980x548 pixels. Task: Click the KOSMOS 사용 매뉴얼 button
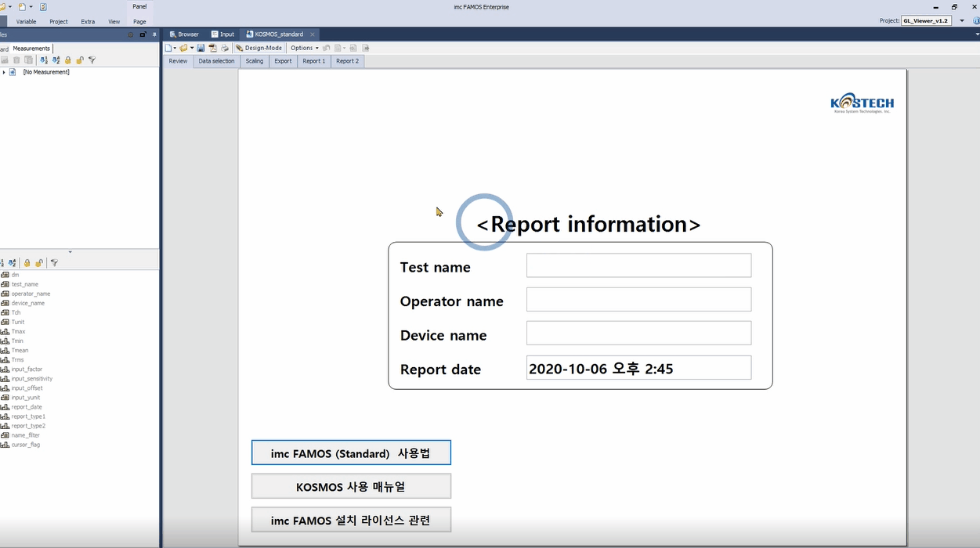click(351, 486)
